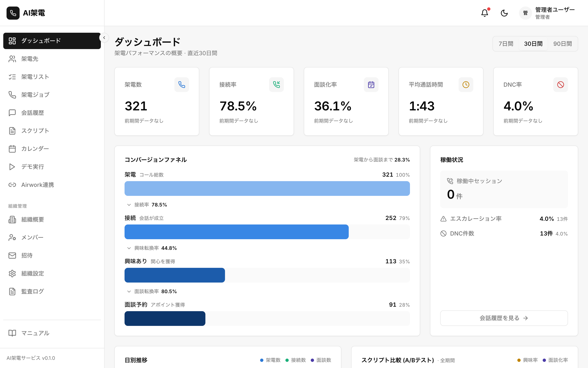
Task: Open the notifications bell
Action: tap(485, 13)
